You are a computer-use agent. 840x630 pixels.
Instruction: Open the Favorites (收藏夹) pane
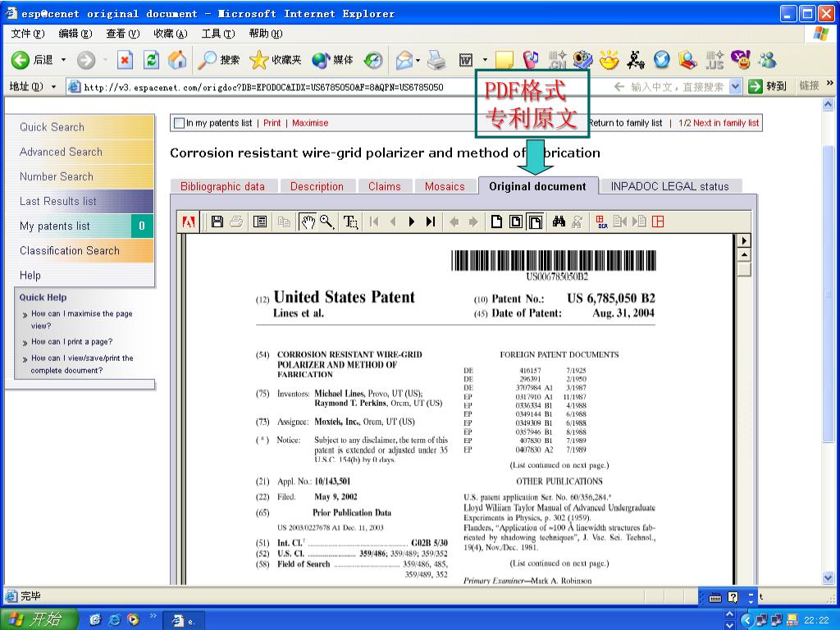[x=276, y=60]
